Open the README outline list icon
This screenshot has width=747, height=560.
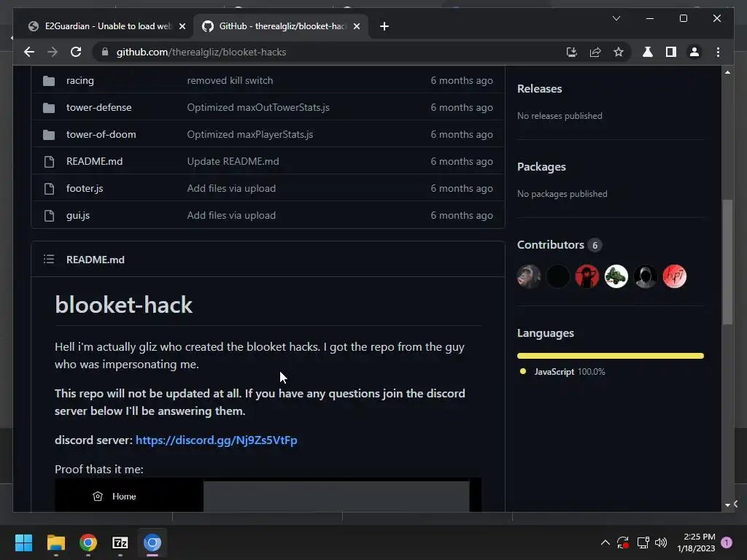[x=49, y=259]
